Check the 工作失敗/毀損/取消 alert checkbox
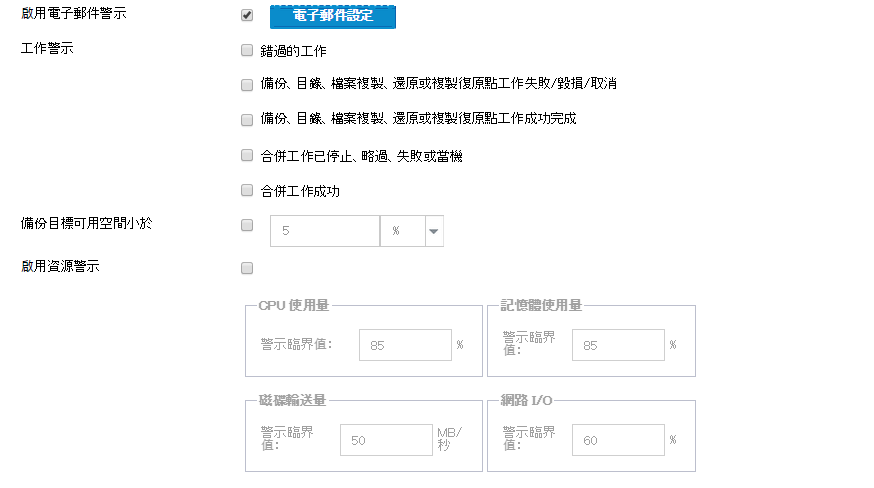 [x=247, y=84]
